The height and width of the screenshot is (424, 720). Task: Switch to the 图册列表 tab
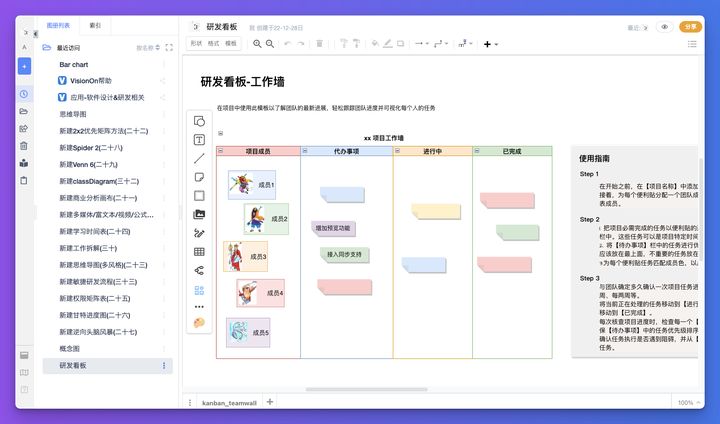tap(58, 26)
